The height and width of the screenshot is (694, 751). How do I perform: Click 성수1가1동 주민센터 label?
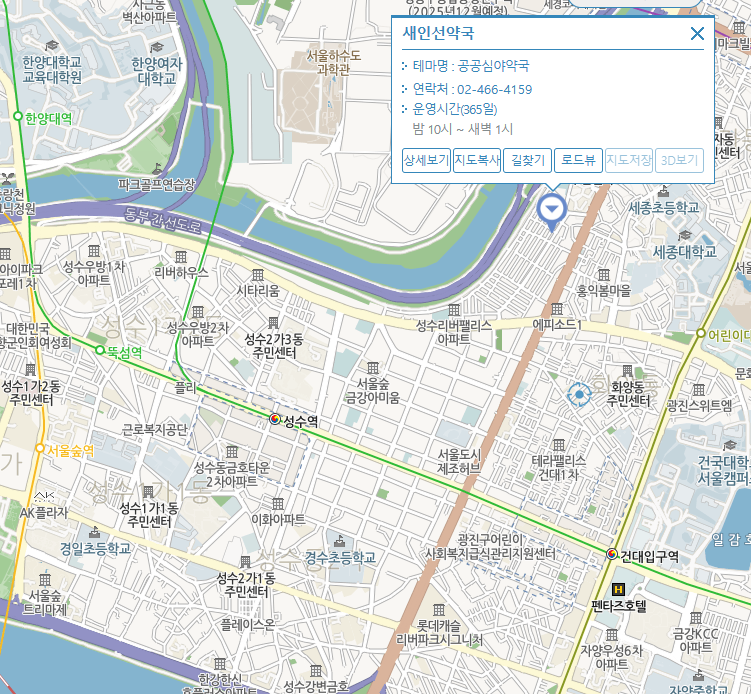[148, 515]
